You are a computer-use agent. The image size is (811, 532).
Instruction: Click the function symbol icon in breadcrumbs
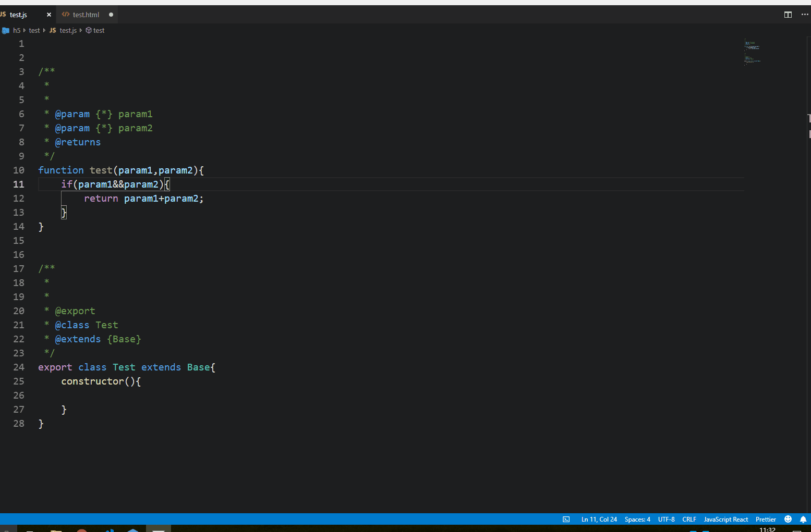click(89, 31)
